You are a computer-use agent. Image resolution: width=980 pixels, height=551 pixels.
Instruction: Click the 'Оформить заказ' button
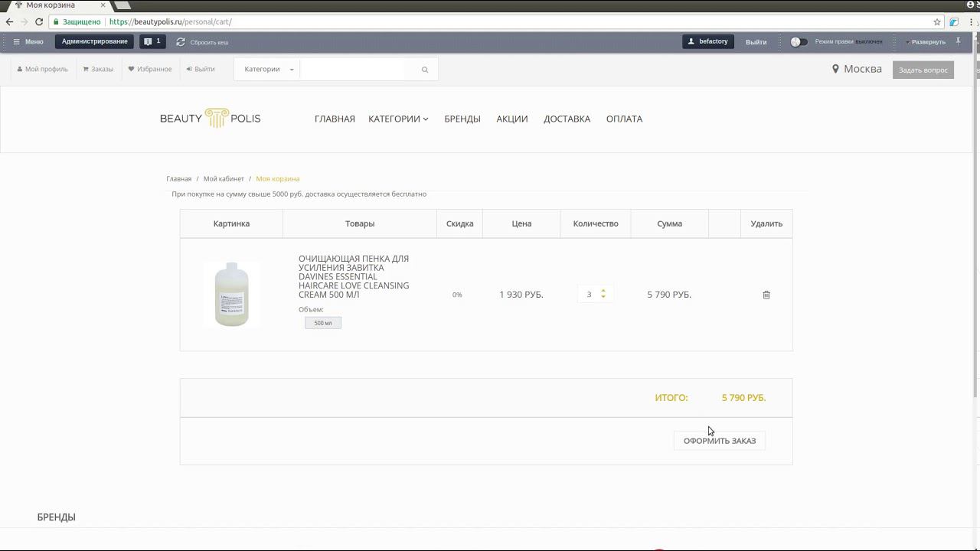[720, 441]
